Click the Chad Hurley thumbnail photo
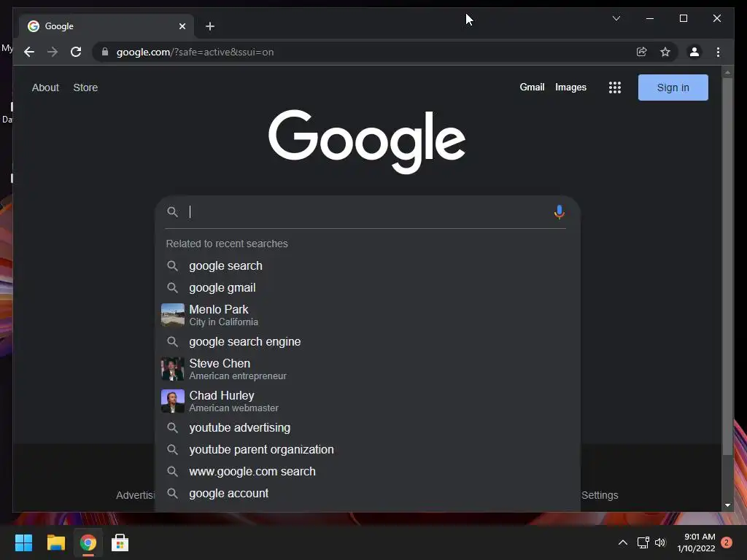The height and width of the screenshot is (560, 747). 172,401
